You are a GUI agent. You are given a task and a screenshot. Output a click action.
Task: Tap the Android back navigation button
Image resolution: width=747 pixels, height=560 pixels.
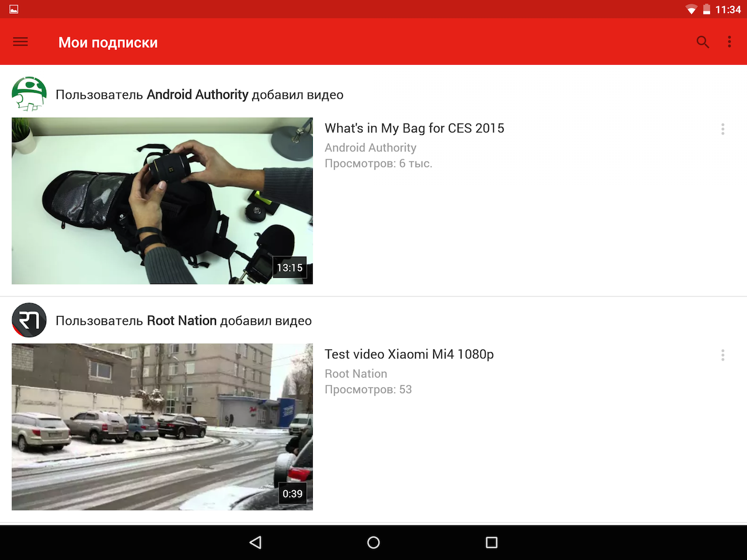255,542
